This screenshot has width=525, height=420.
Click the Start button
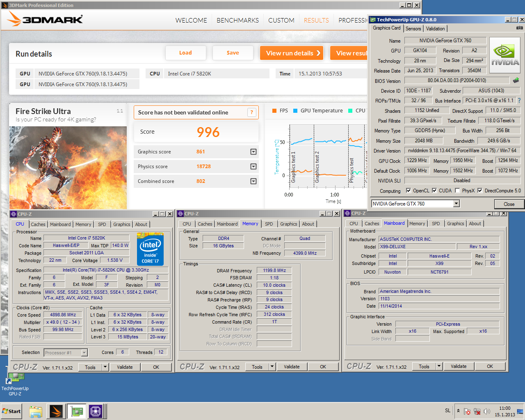coord(11,411)
